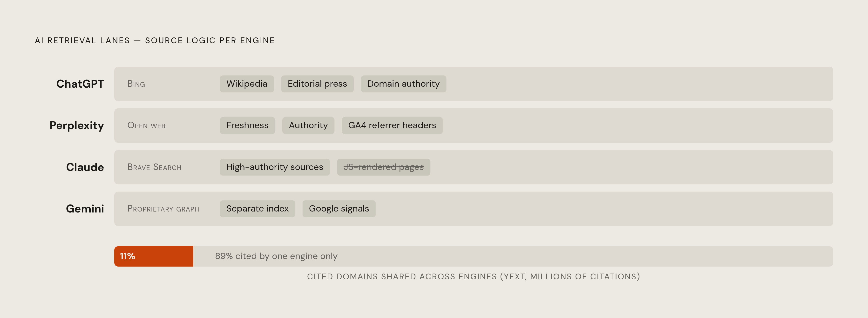The image size is (868, 318).
Task: Click the Gemini engine label
Action: 85,209
